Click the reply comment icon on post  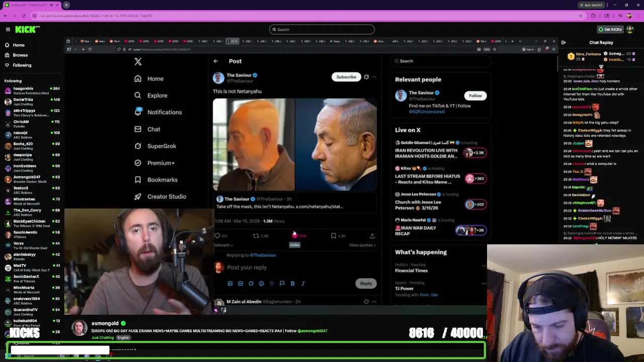[218, 236]
